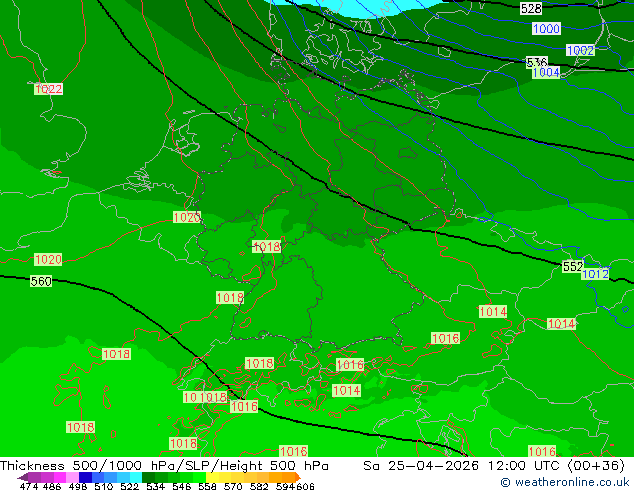Select the 534 legend value
634x490 pixels.
pos(156,486)
